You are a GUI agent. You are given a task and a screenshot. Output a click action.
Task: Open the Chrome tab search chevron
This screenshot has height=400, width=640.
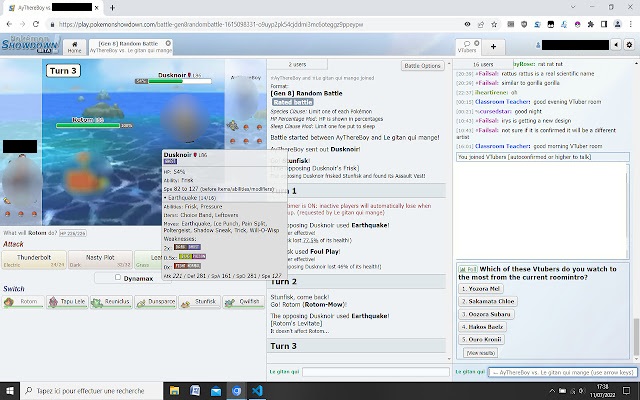tap(573, 7)
